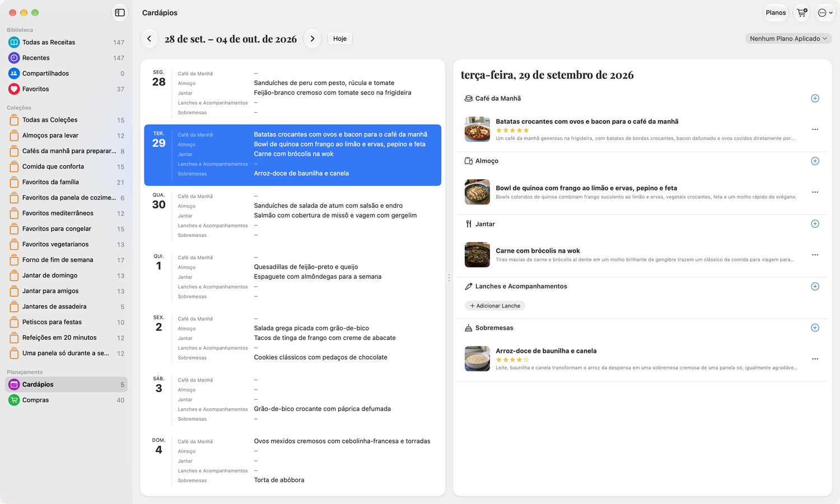This screenshot has height=504, width=840.
Task: Click the Hoje button
Action: click(x=340, y=39)
